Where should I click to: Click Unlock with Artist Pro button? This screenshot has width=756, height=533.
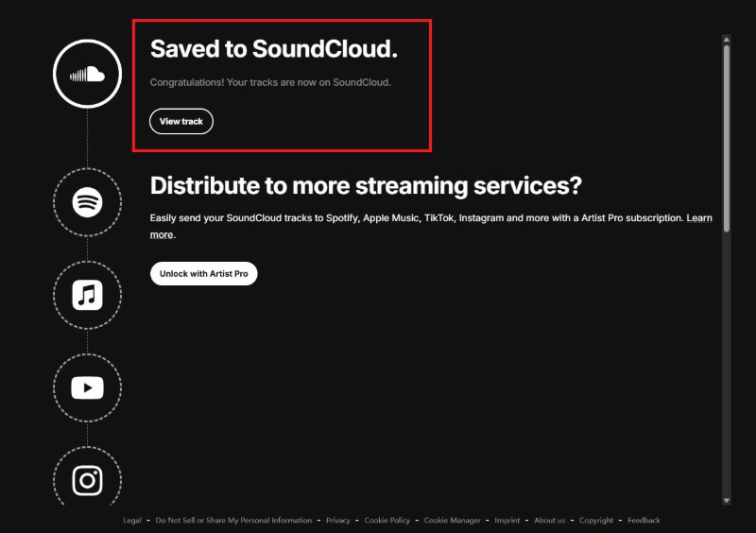203,273
